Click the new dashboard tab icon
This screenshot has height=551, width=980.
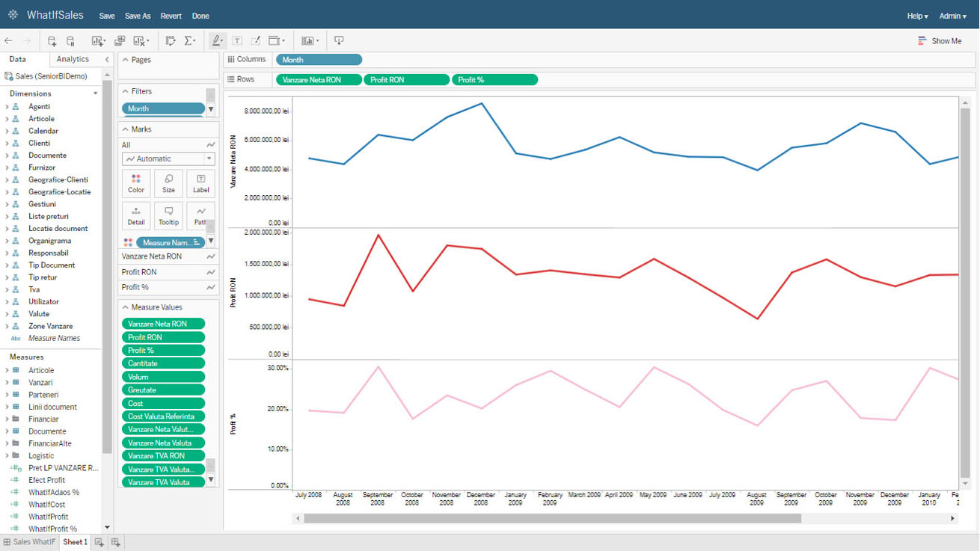(x=116, y=542)
